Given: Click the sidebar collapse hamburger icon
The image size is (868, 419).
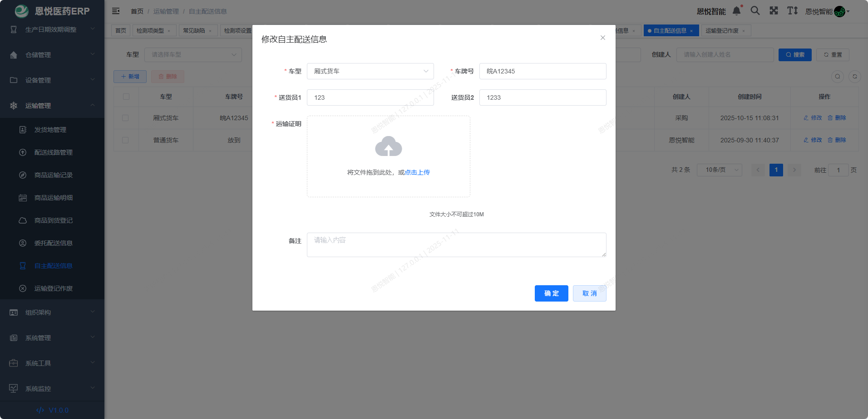Looking at the screenshot, I should 116,11.
